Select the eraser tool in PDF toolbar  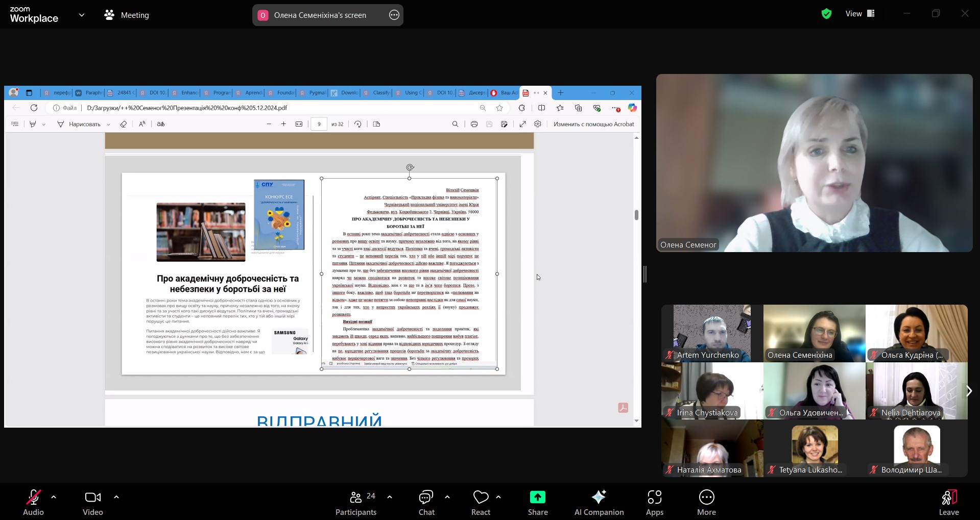pos(123,124)
